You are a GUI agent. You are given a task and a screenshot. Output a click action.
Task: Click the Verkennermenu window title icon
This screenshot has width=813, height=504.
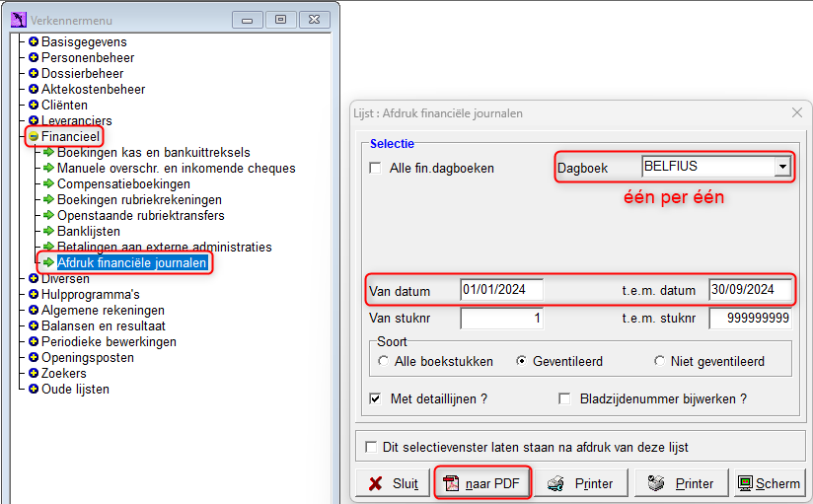point(18,20)
